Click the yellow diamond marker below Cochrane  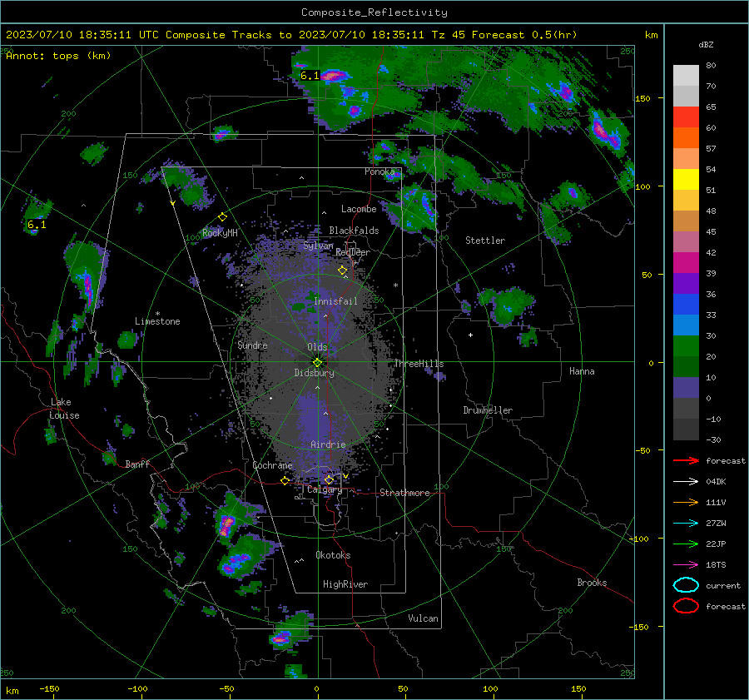coord(285,481)
